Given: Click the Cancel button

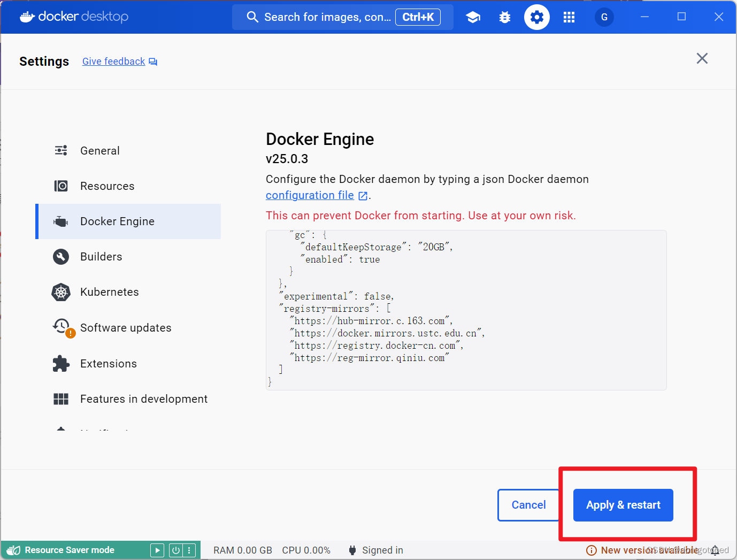Looking at the screenshot, I should click(528, 505).
